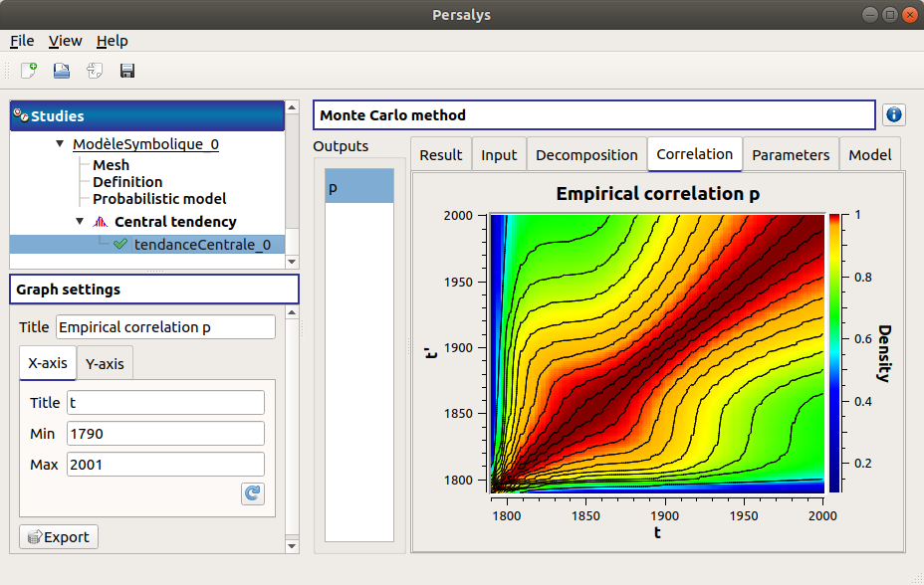
Task: Select output p in the Outputs list
Action: (x=357, y=186)
